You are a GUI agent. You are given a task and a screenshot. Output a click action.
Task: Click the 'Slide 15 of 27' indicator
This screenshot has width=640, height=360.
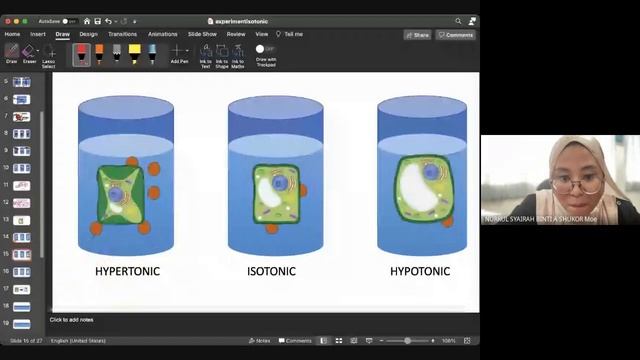26,340
